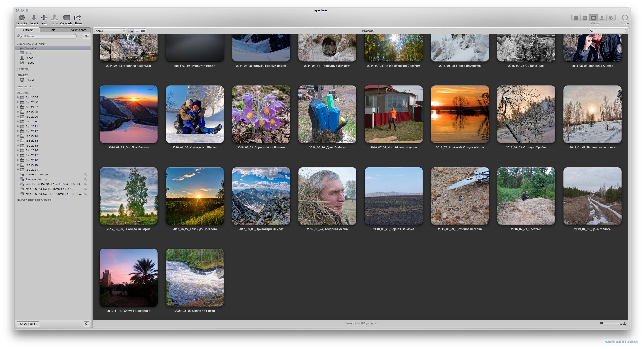Click the New plus icon
This screenshot has width=644, height=349.
pos(44,18)
